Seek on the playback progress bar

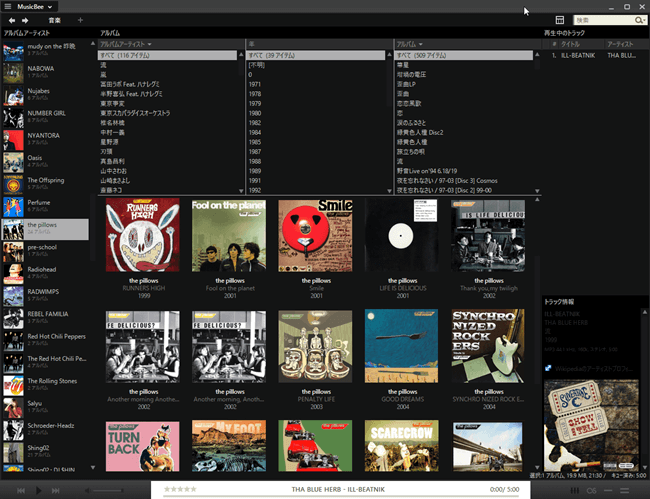pos(341,496)
